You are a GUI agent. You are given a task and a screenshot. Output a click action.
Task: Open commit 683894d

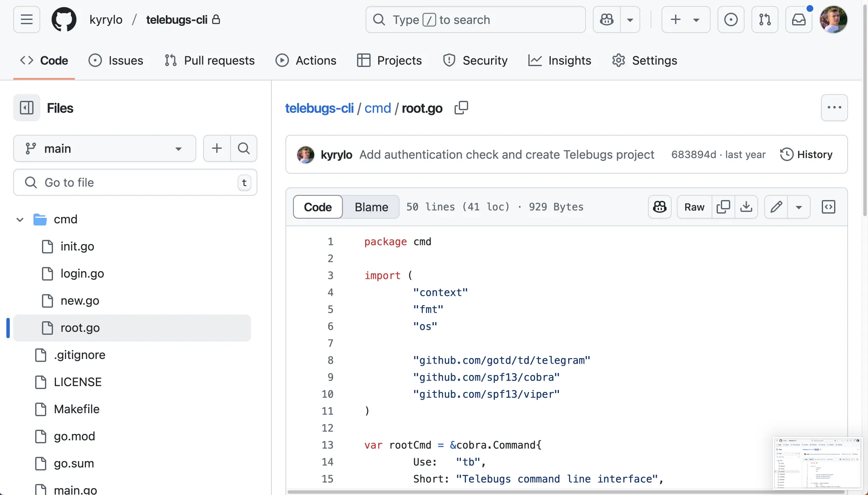(693, 155)
